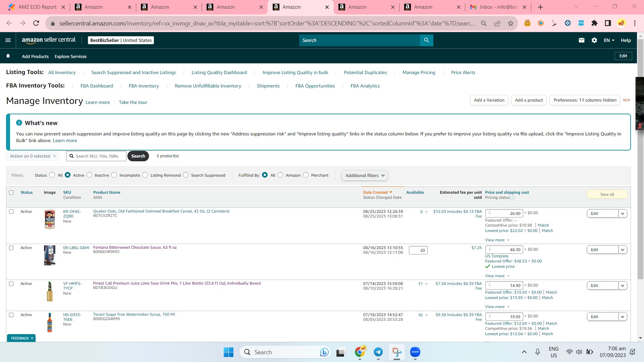Switch to the AMZ EOD Report tab

coord(37,7)
